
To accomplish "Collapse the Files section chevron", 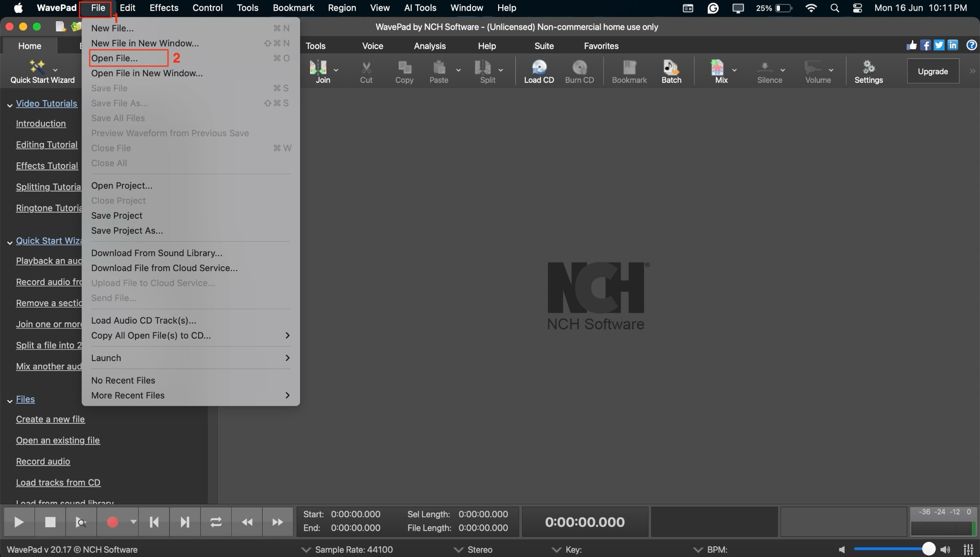I will [x=10, y=401].
